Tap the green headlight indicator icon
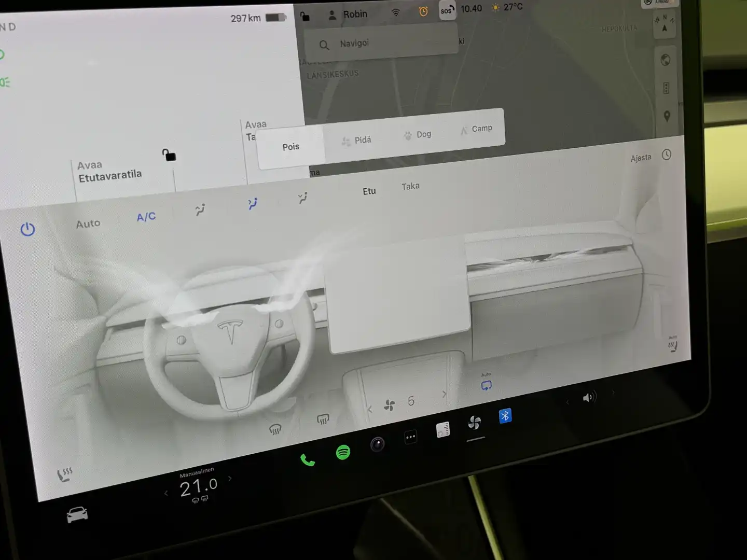The image size is (747, 560). 5,82
